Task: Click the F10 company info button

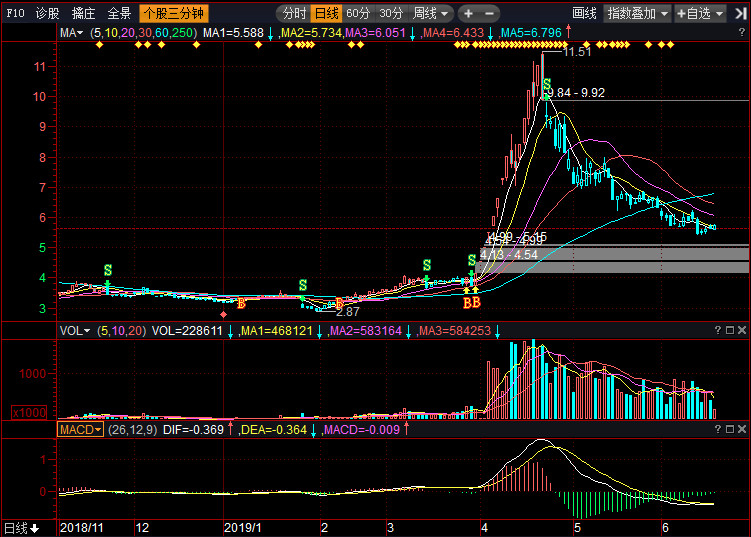Action: coord(14,14)
